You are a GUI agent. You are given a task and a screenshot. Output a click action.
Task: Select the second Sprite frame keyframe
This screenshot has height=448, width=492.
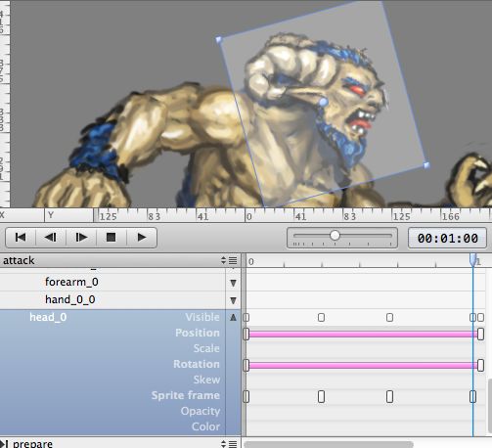(x=321, y=397)
